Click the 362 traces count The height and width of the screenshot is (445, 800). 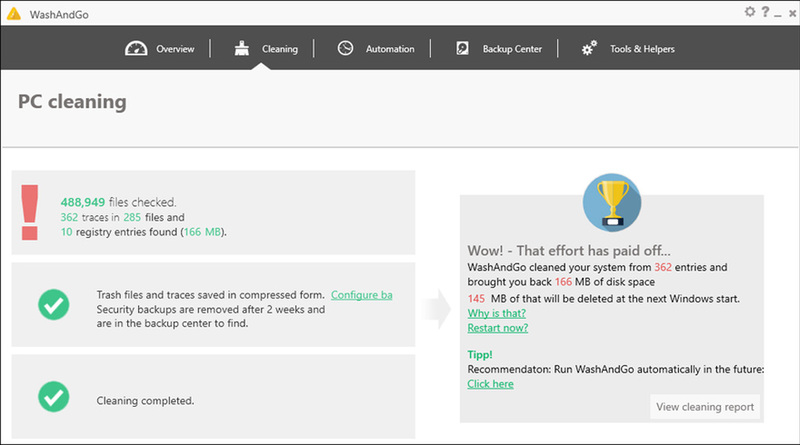tap(69, 217)
